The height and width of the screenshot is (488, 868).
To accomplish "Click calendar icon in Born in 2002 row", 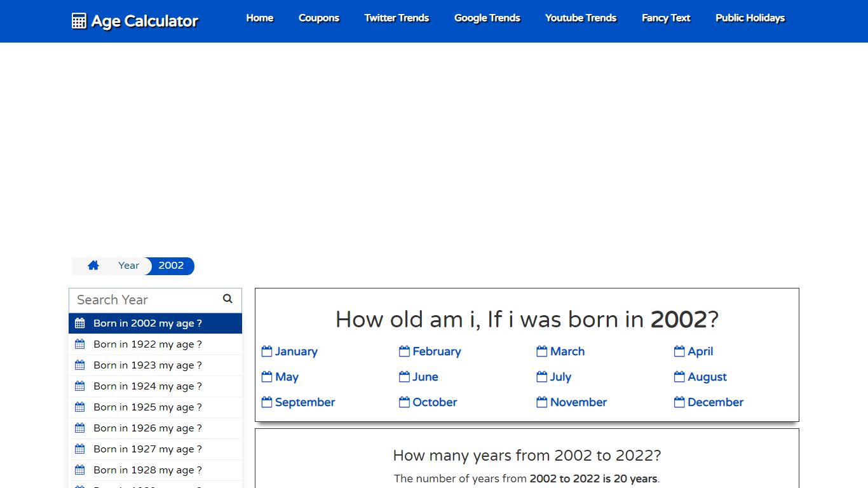I will pos(79,323).
